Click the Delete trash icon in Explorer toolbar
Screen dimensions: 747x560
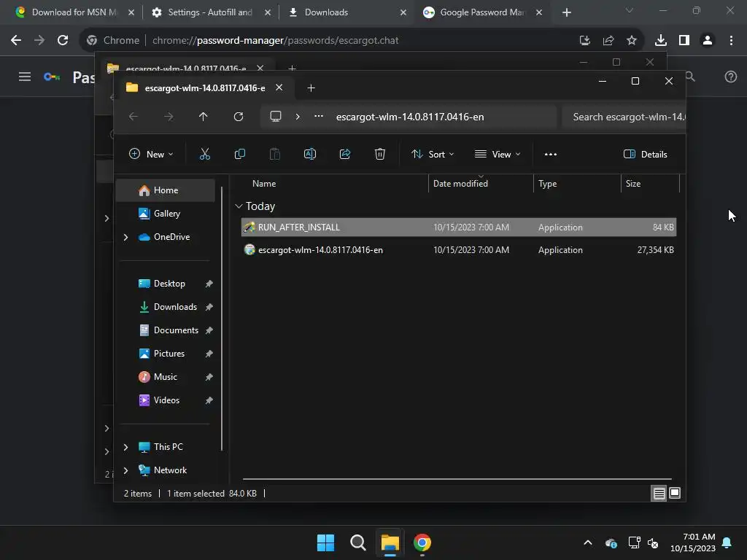pyautogui.click(x=379, y=154)
